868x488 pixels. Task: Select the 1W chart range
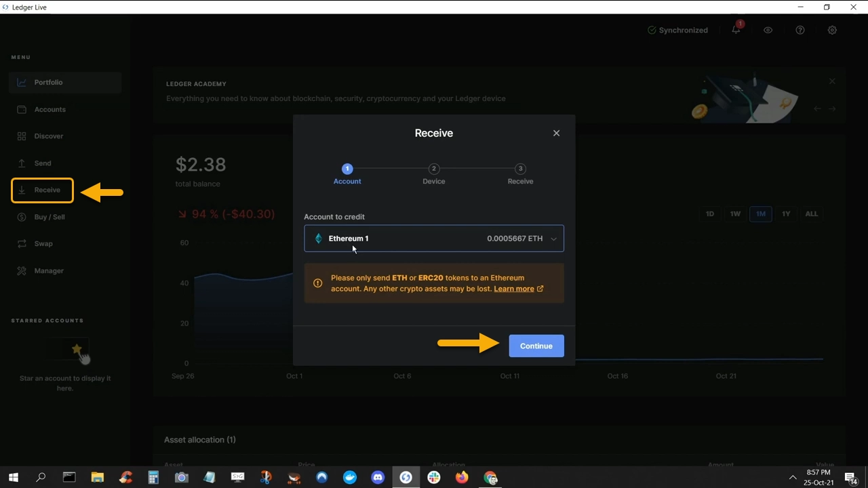[735, 213]
